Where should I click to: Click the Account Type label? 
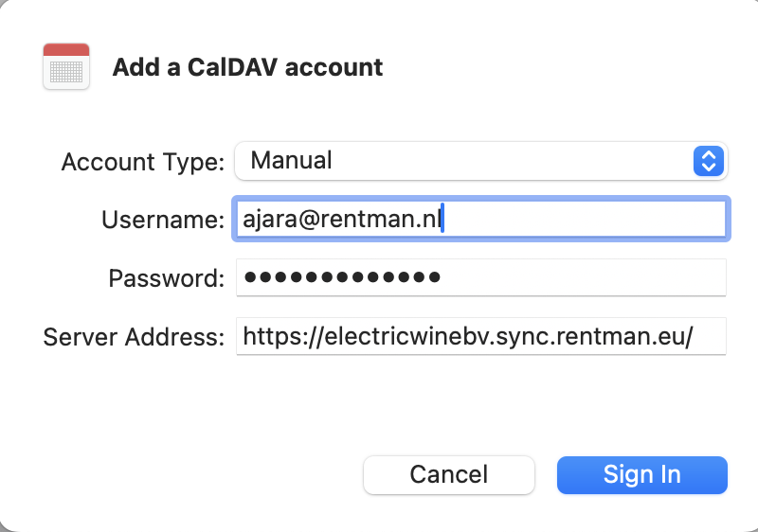(x=143, y=162)
